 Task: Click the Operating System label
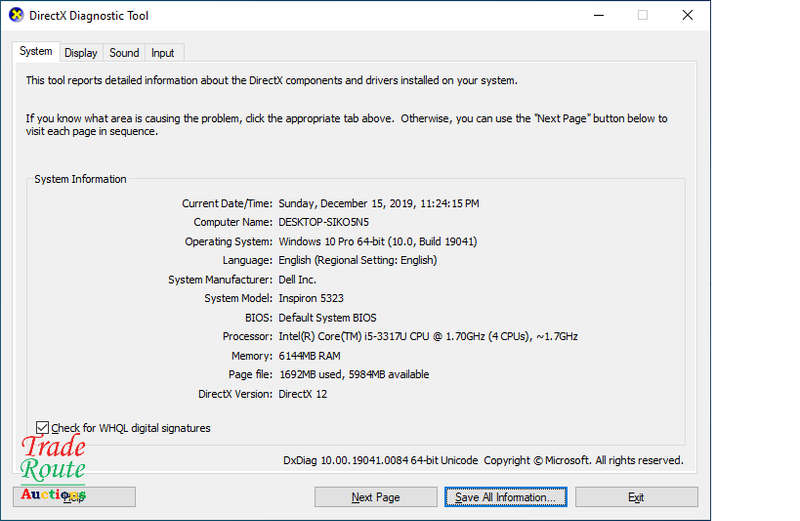229,241
